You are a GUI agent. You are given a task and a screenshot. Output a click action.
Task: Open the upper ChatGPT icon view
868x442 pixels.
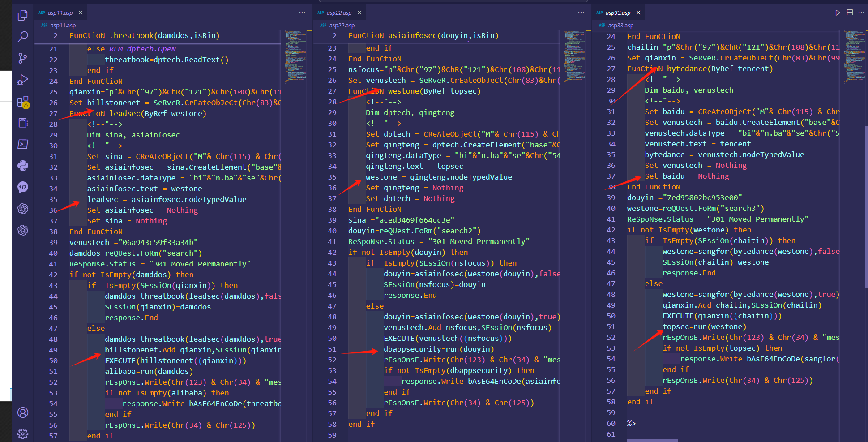[x=23, y=209]
